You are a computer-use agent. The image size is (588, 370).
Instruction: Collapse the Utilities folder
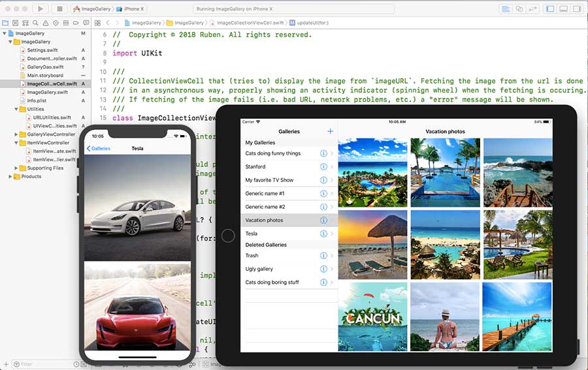tap(16, 109)
